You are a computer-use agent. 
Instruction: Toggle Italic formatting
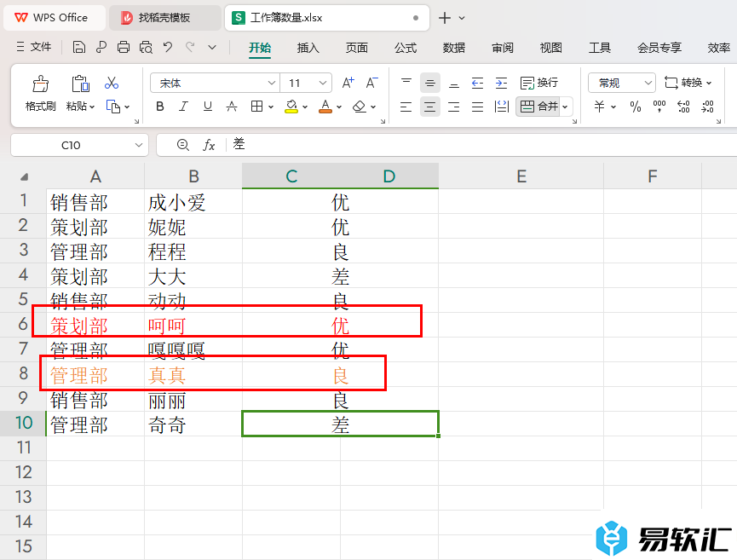click(x=183, y=107)
